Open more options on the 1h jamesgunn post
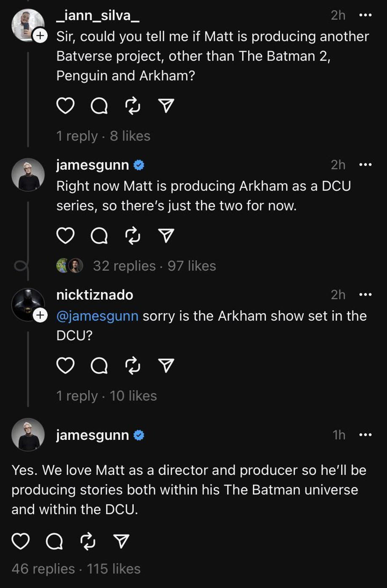Viewport: 387px width, 588px height. point(365,435)
